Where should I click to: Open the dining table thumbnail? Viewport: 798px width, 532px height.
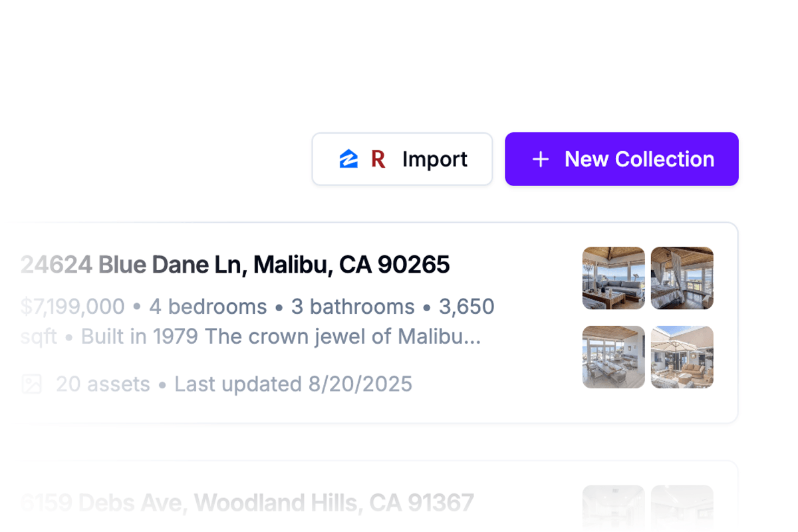[x=613, y=356]
